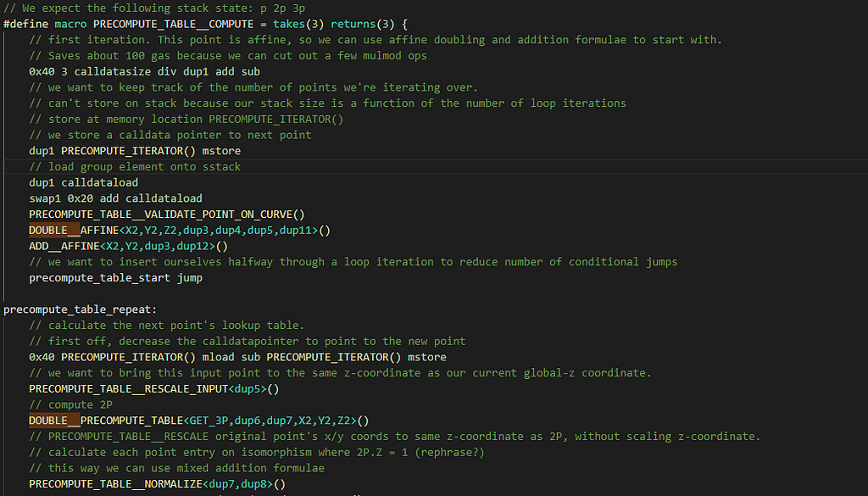Click the 0x40 PRECOMPUTE_ITERATOR() mload sub line
The image size is (868, 496).
tap(237, 357)
